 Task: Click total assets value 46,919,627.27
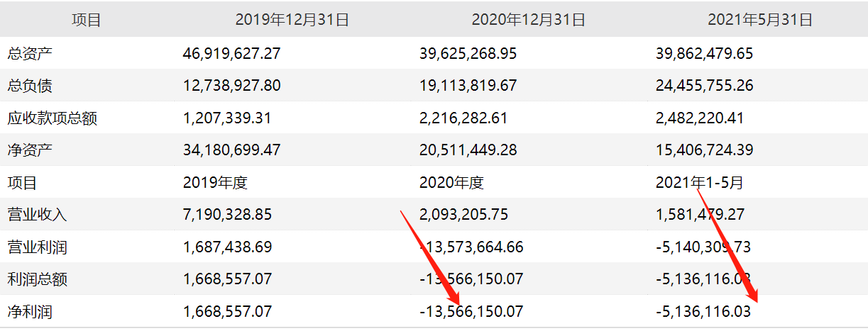(231, 53)
